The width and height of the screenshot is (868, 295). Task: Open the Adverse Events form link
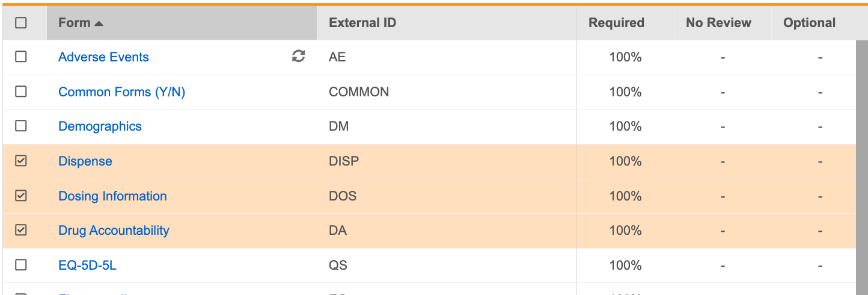[103, 57]
